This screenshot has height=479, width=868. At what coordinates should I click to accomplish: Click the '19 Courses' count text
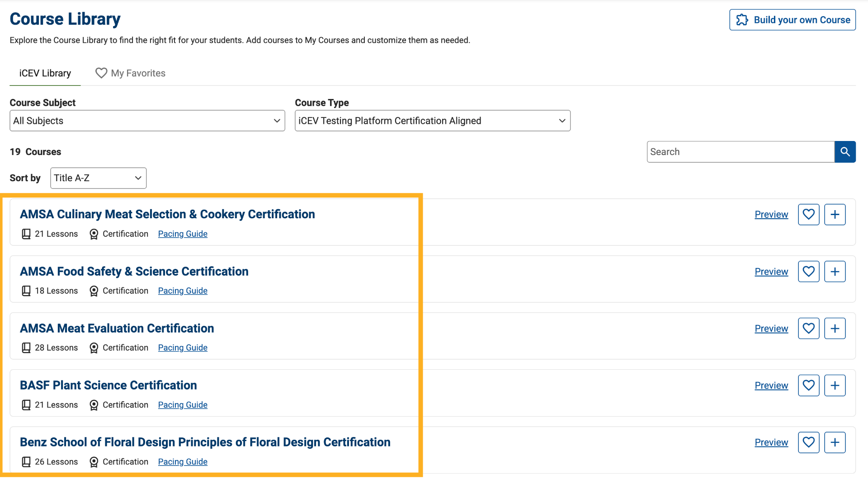coord(35,152)
